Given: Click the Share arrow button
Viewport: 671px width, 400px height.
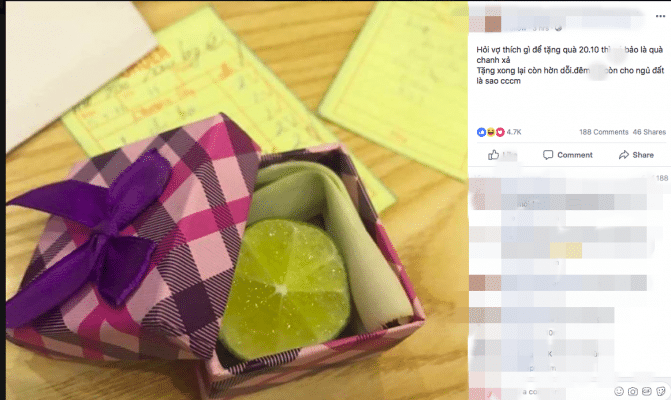Looking at the screenshot, I should pyautogui.click(x=636, y=155).
